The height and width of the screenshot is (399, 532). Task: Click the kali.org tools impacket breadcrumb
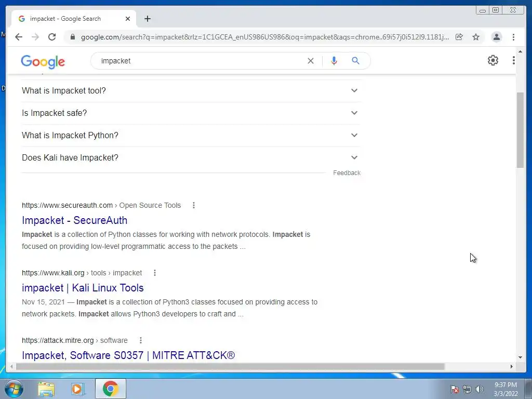pyautogui.click(x=82, y=273)
